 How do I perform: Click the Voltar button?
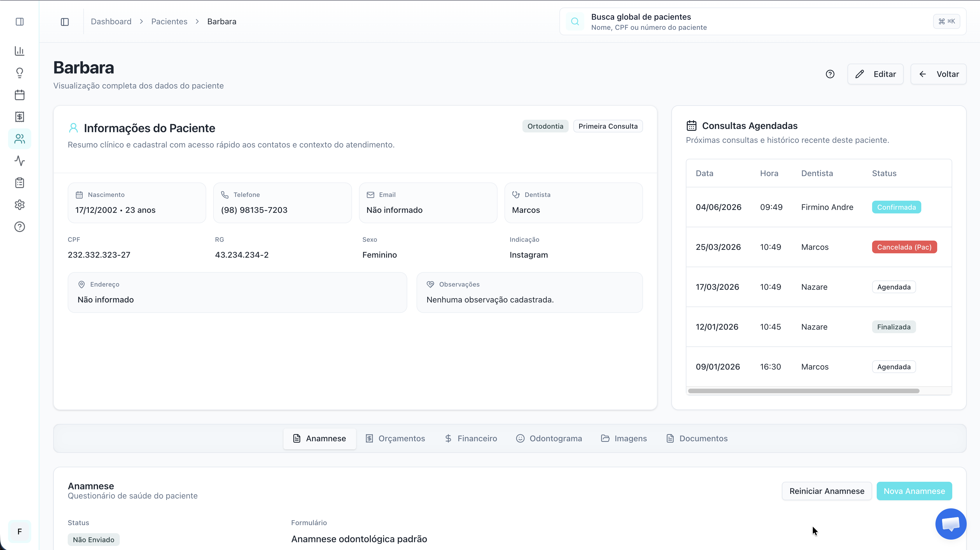[x=938, y=74]
